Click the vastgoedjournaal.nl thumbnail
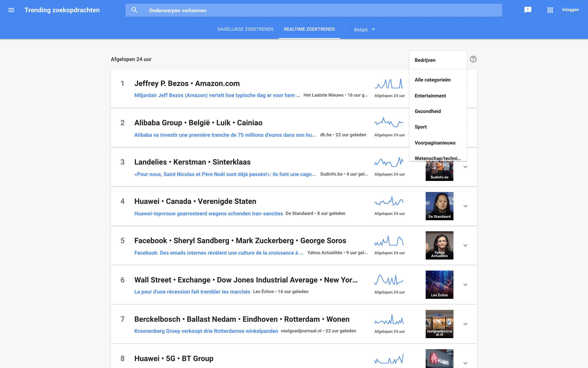 tap(439, 324)
